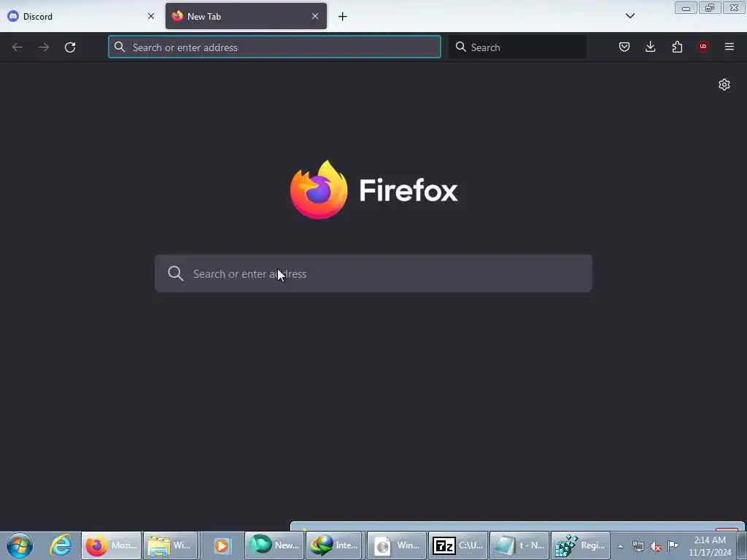Switch to the 'Inte...' taskbar window
This screenshot has width=747, height=560.
tap(334, 545)
